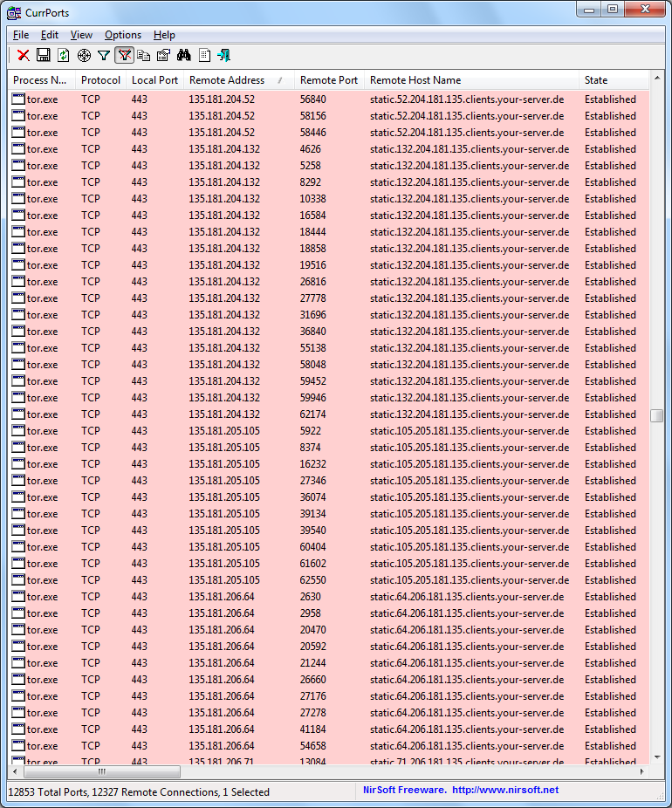The width and height of the screenshot is (672, 808).
Task: Click the tor.exe icon on remote port 16584 row
Action: click(x=18, y=216)
